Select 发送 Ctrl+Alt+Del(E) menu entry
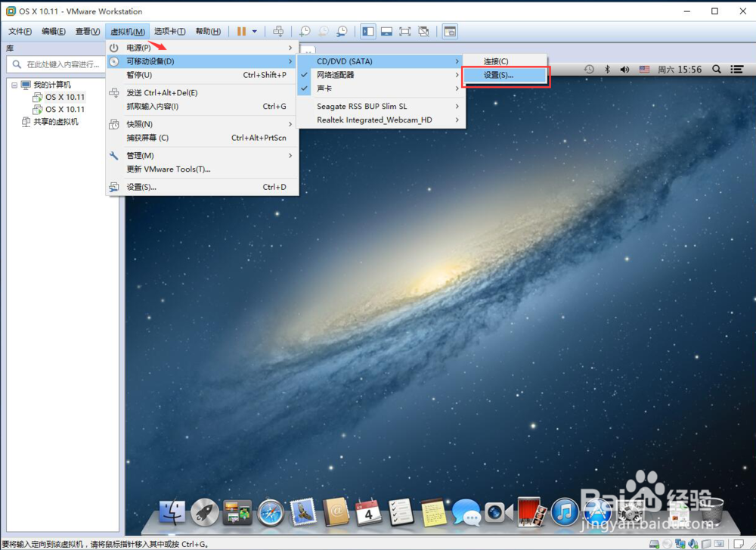 tap(202, 92)
